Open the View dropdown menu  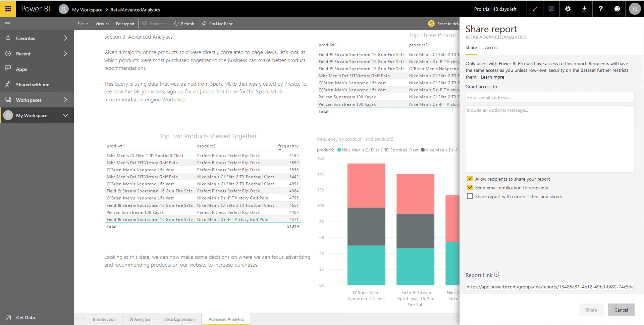102,24
